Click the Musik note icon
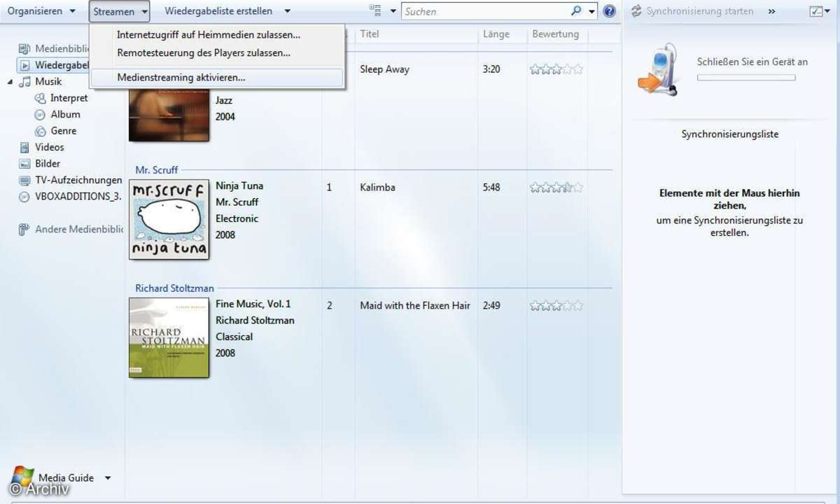Viewport: 840px width, 504px height. pyautogui.click(x=24, y=82)
